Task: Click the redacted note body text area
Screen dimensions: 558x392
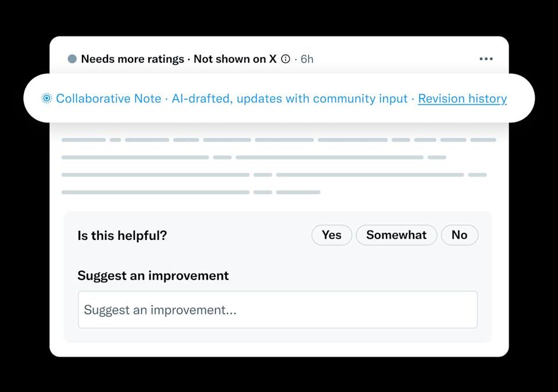Action: coord(279,166)
